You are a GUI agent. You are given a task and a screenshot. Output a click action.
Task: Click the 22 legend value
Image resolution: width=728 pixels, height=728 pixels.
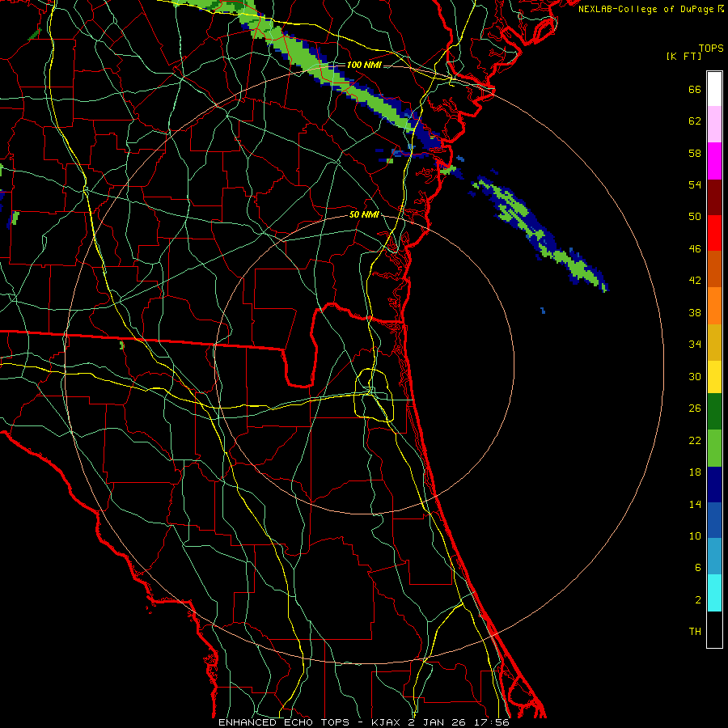[x=695, y=441]
